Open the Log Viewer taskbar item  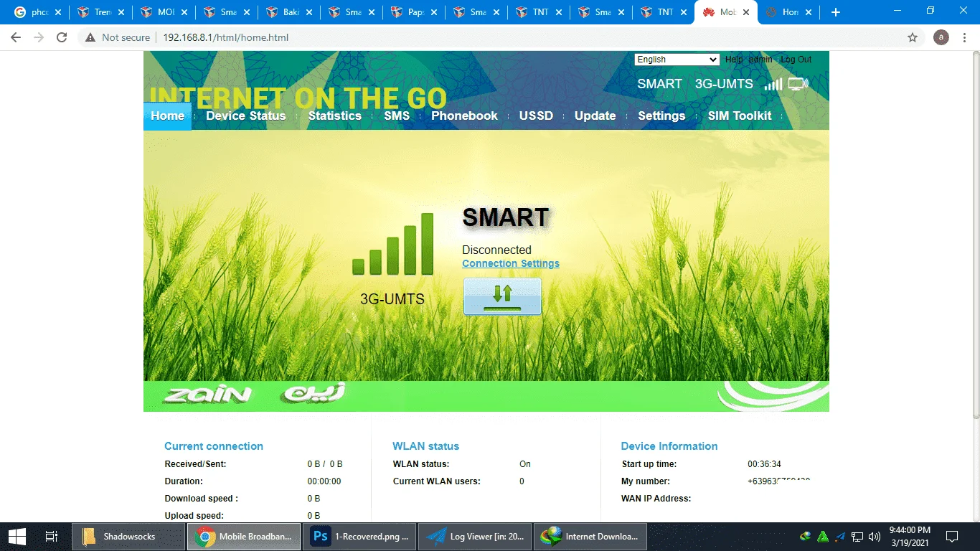point(475,536)
